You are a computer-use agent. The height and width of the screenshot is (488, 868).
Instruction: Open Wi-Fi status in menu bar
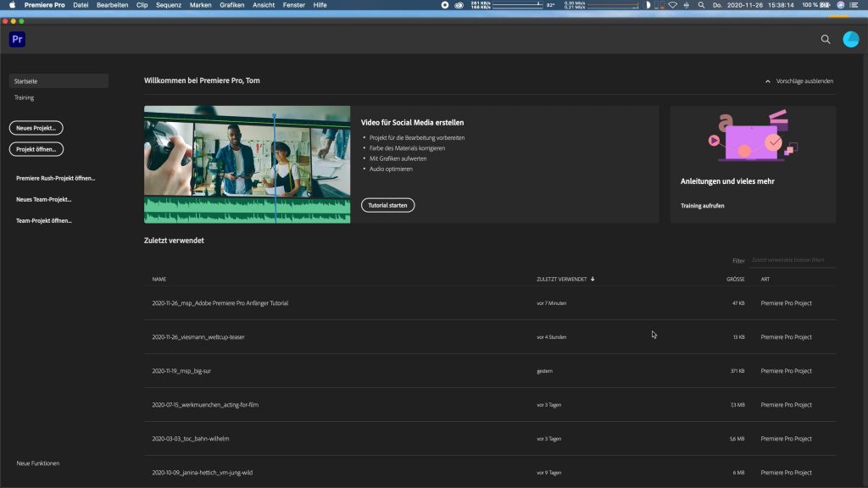click(x=673, y=5)
